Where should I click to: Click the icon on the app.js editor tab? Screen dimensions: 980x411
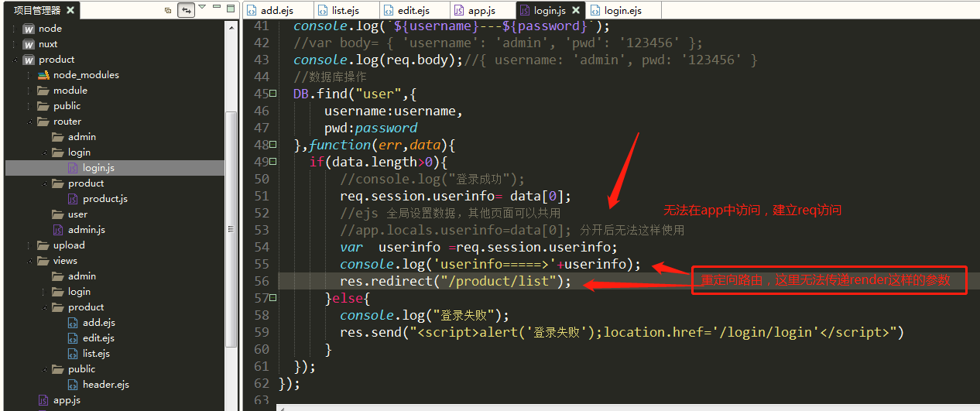coord(459,11)
